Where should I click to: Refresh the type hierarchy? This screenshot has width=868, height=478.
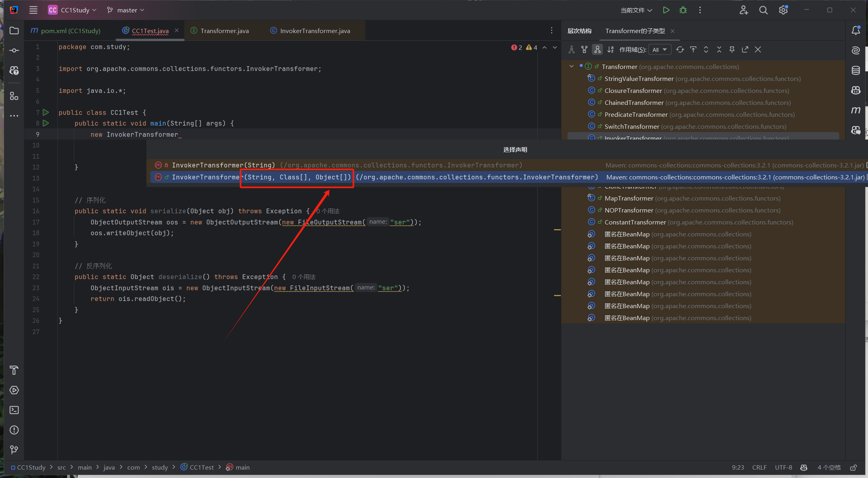[x=680, y=49]
